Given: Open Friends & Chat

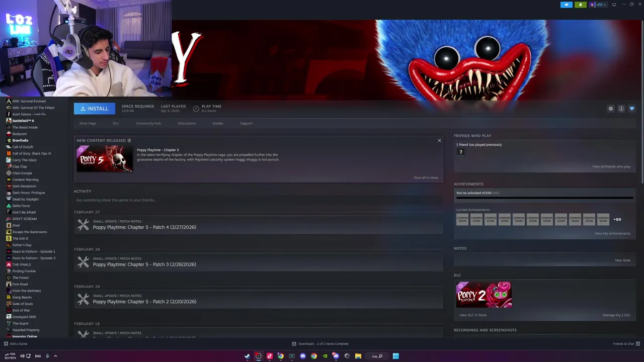Looking at the screenshot, I should pos(625,344).
